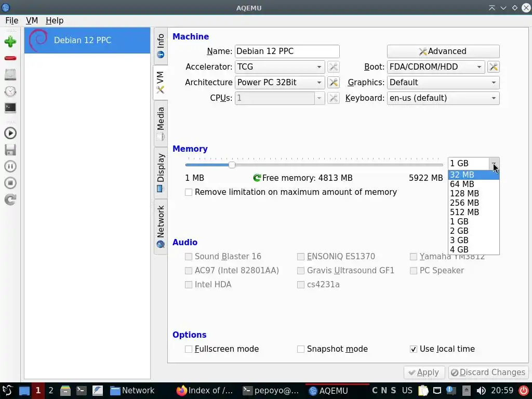Select the Debian 12 PPC virtual machine
The width and height of the screenshot is (532, 399).
pyautogui.click(x=87, y=41)
